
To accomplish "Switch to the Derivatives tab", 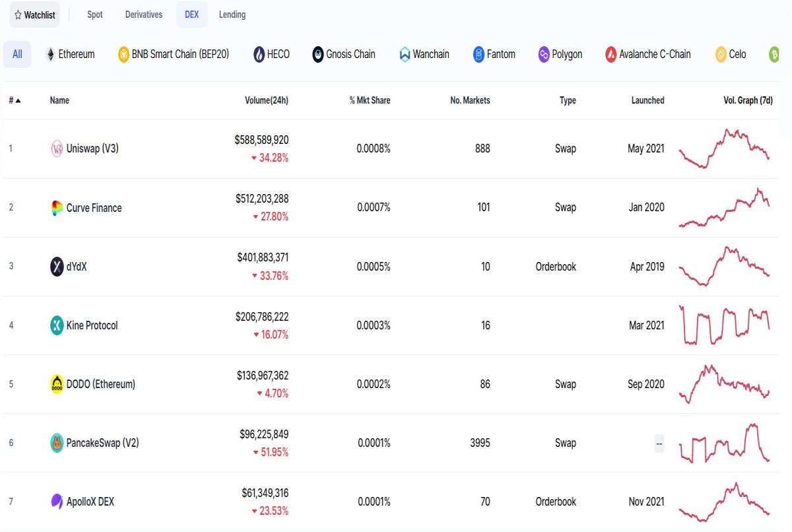I will click(144, 15).
